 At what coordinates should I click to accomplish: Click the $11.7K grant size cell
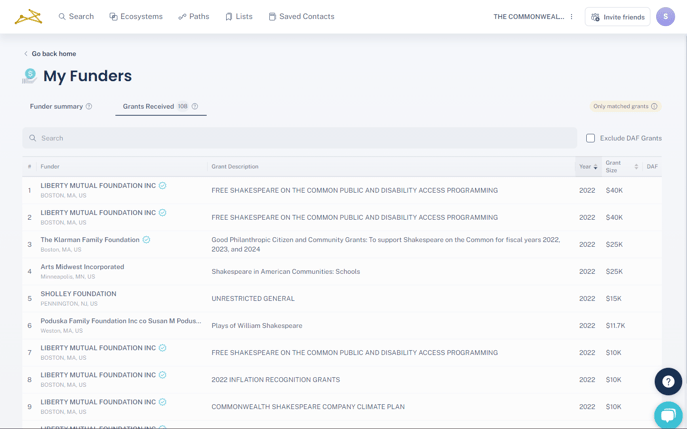(616, 326)
